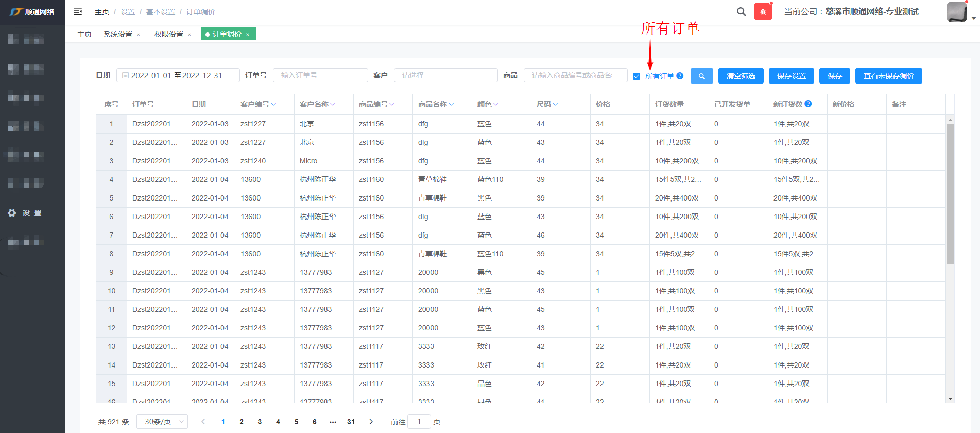The image size is (980, 433).
Task: Expand the 客户编号 column filter
Action: pos(274,104)
